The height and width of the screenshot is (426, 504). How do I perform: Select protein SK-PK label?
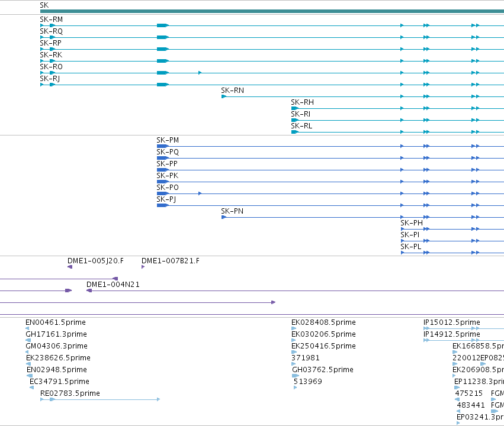tap(167, 176)
